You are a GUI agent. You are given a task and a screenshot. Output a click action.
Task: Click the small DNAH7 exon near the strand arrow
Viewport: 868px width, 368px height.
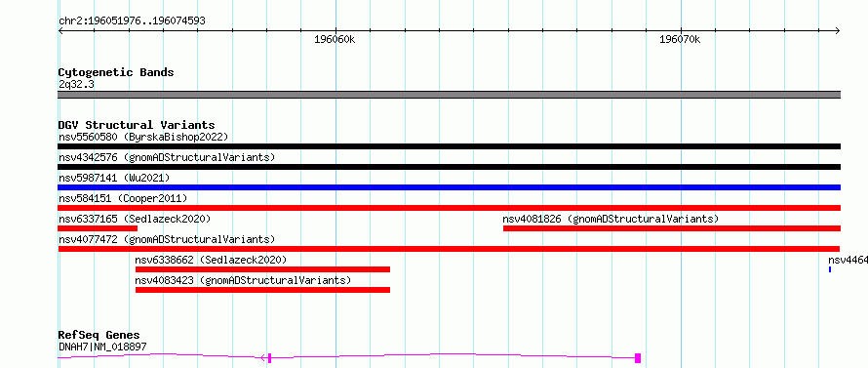click(x=269, y=358)
